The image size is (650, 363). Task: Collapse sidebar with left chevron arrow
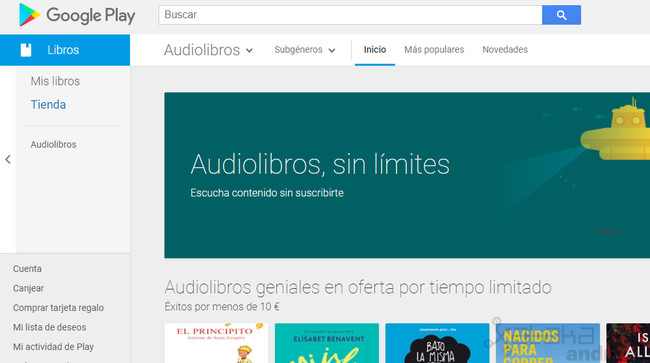(x=8, y=160)
